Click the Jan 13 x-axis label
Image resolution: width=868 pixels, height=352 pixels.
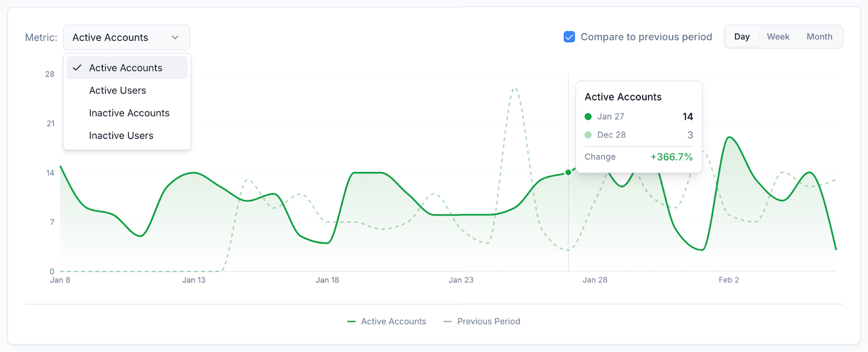[x=194, y=280]
